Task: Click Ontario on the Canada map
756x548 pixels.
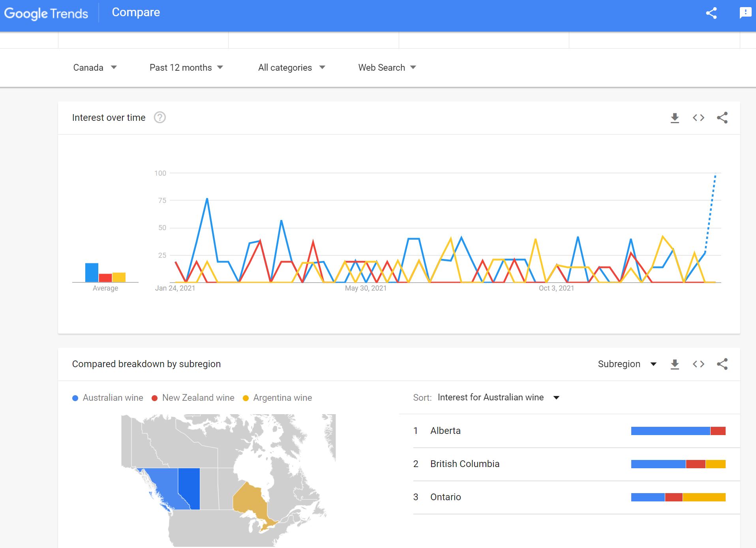Action: click(249, 501)
